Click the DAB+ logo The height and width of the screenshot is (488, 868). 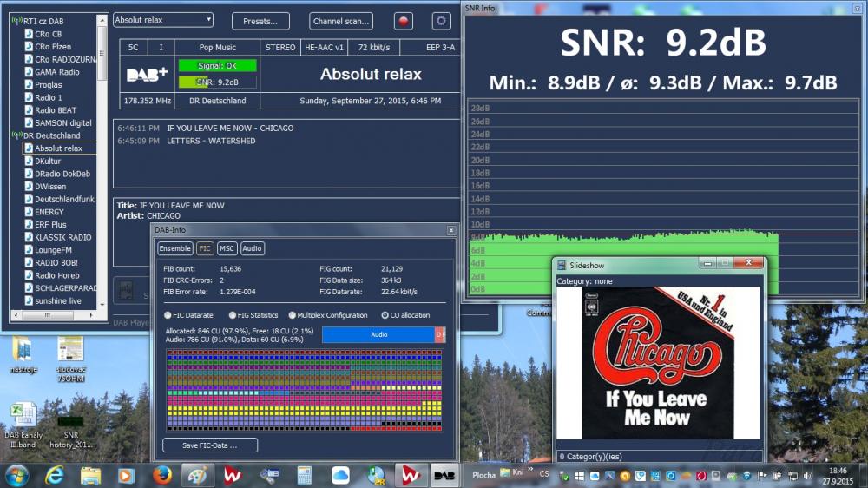pos(148,74)
